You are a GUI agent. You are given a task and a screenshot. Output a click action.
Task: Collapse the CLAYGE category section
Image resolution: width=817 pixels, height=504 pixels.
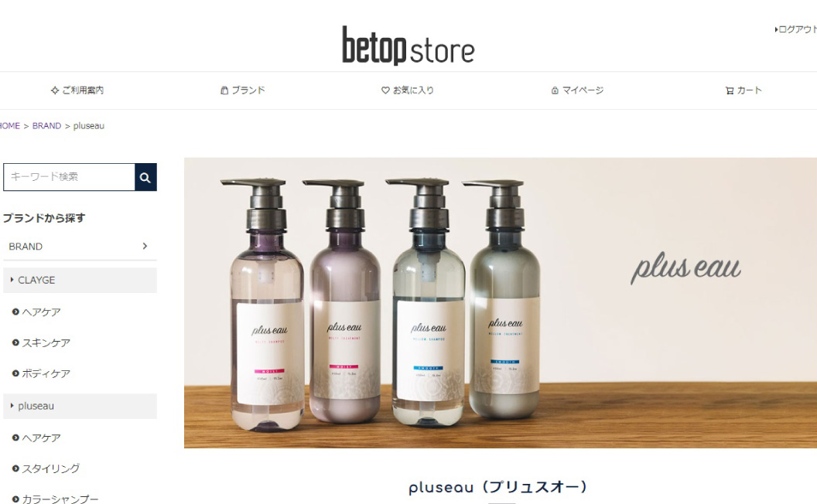[80, 280]
